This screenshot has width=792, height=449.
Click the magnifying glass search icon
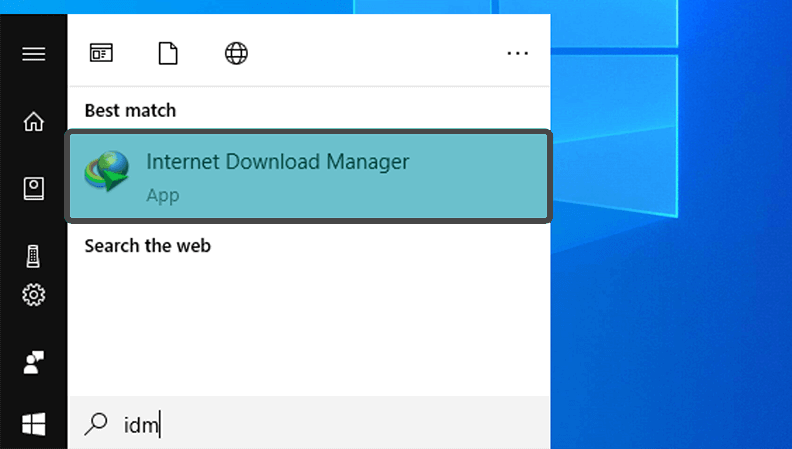[95, 424]
